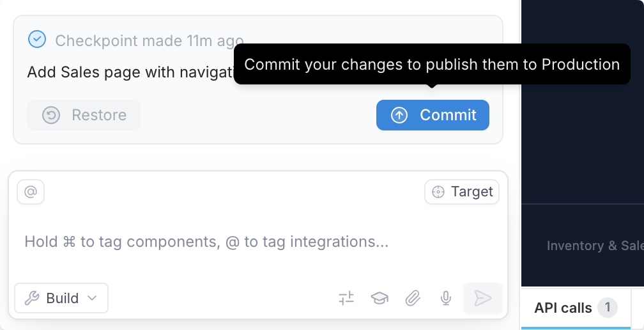Open the sliders settings icon
Viewport: 644px width, 330px height.
pyautogui.click(x=346, y=298)
